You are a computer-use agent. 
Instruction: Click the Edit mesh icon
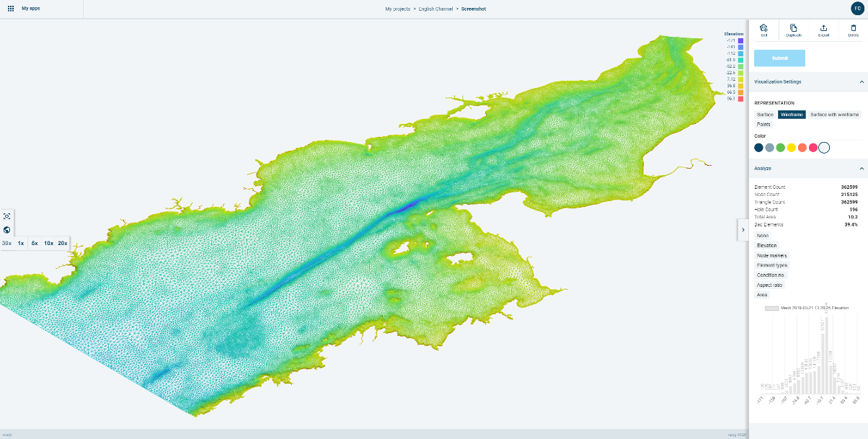(763, 28)
